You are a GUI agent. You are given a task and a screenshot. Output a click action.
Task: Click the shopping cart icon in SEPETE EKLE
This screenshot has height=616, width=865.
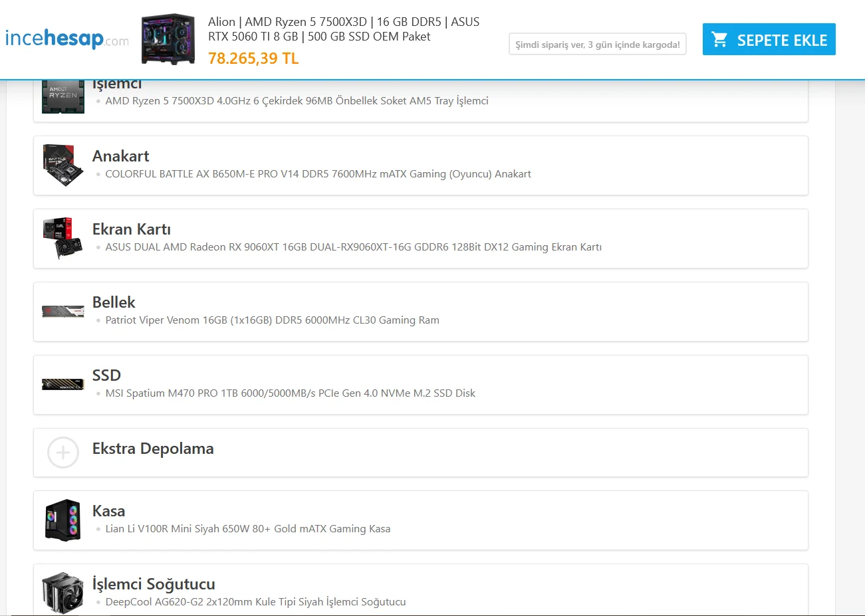[719, 40]
